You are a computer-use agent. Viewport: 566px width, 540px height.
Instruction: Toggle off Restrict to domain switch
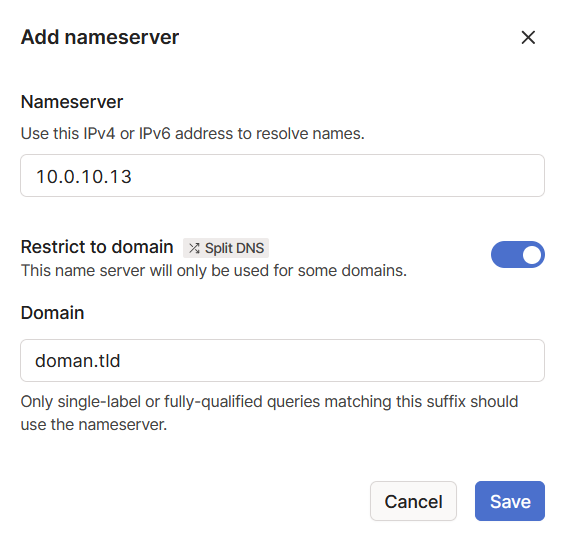tap(518, 254)
